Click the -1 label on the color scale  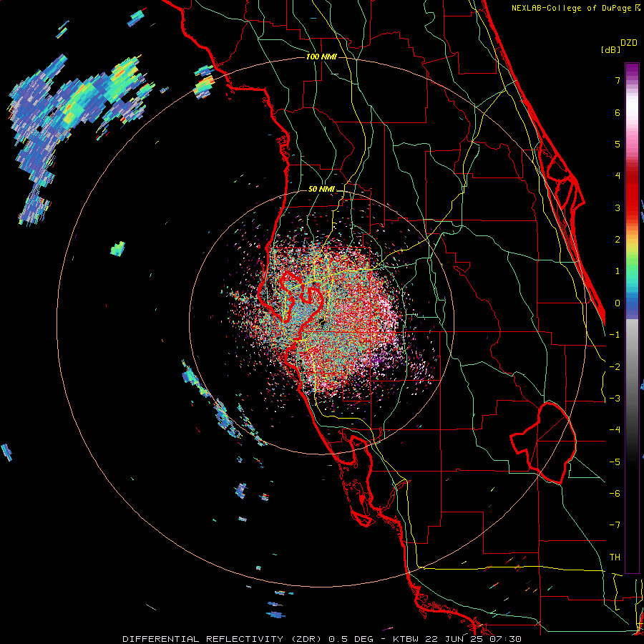(615, 335)
